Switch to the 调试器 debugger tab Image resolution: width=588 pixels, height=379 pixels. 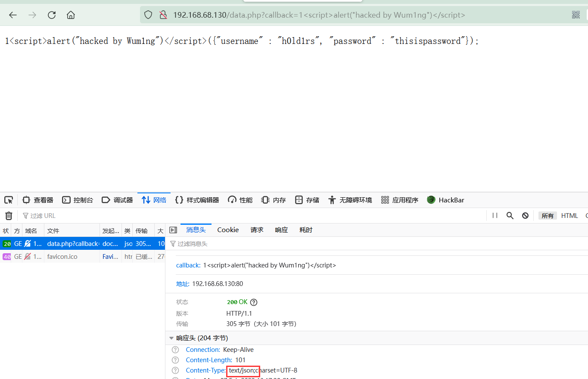117,200
